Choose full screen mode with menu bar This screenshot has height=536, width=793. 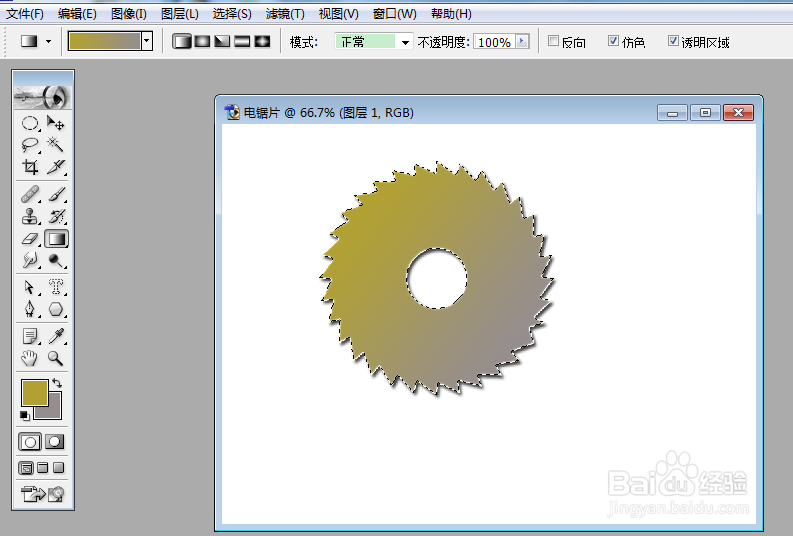point(43,468)
